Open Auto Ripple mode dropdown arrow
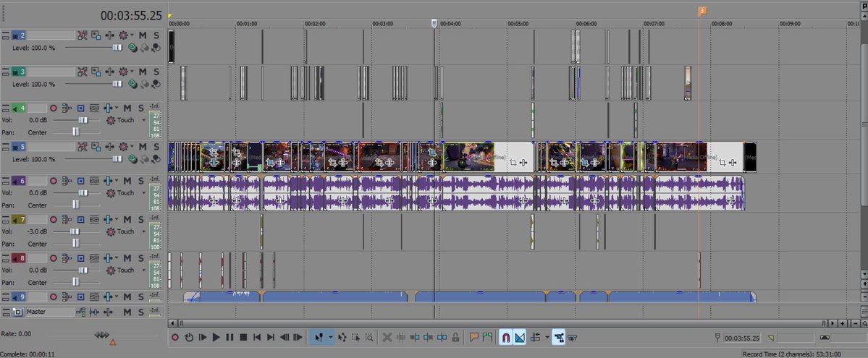 coord(547,337)
